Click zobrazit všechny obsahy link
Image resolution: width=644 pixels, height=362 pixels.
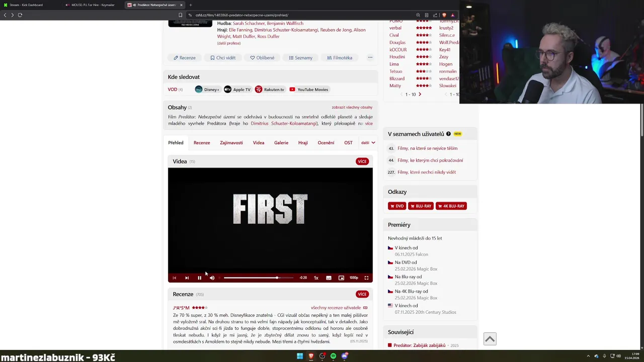click(352, 107)
